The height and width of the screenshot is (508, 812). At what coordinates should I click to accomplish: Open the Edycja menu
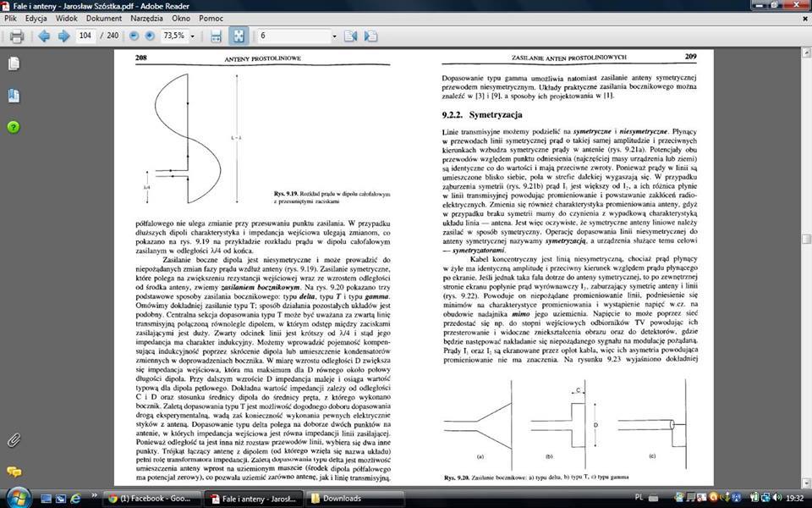[x=36, y=18]
